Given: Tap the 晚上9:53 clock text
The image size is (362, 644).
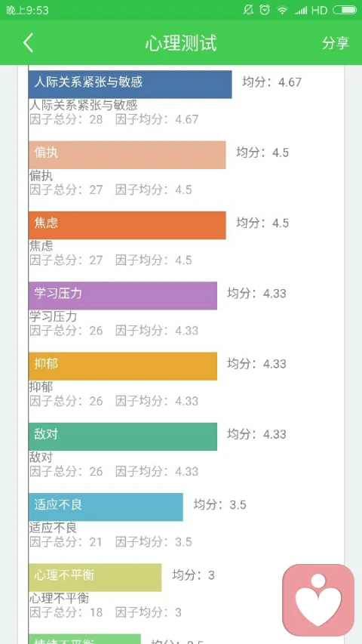Looking at the screenshot, I should pyautogui.click(x=27, y=11).
